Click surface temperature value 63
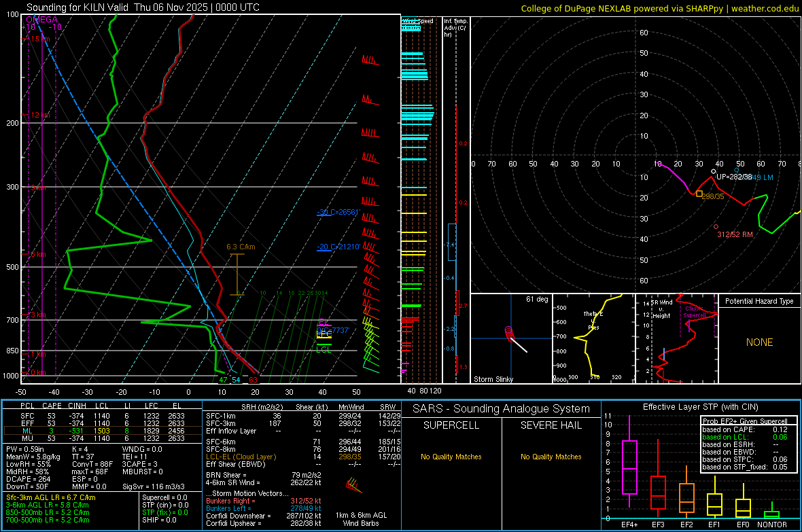Viewport: 802px width, 532px height. point(253,380)
